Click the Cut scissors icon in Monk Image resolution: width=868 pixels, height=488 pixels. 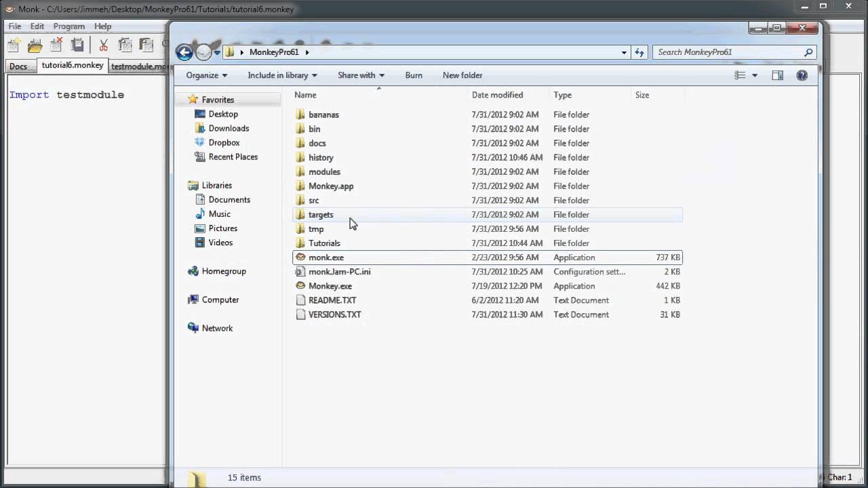pyautogui.click(x=103, y=45)
